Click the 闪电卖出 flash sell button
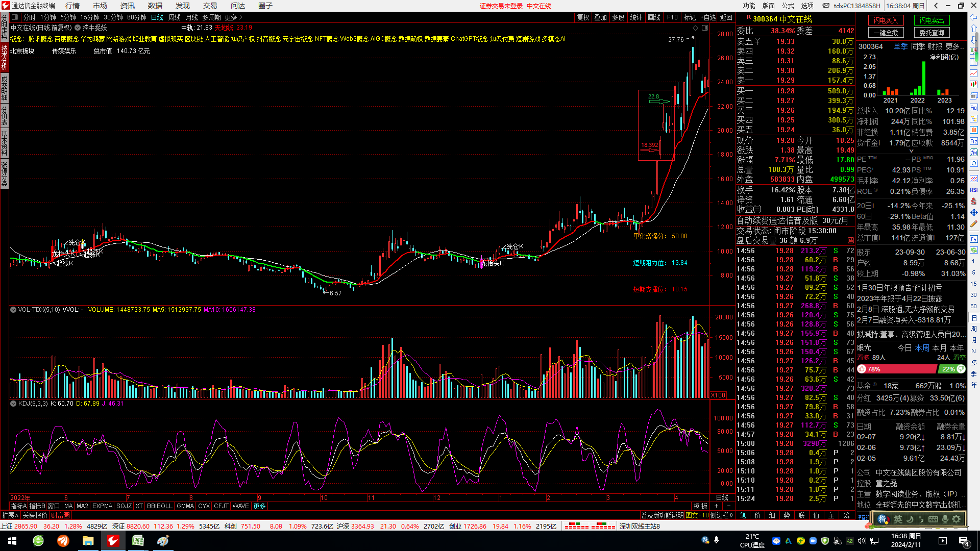 (932, 20)
